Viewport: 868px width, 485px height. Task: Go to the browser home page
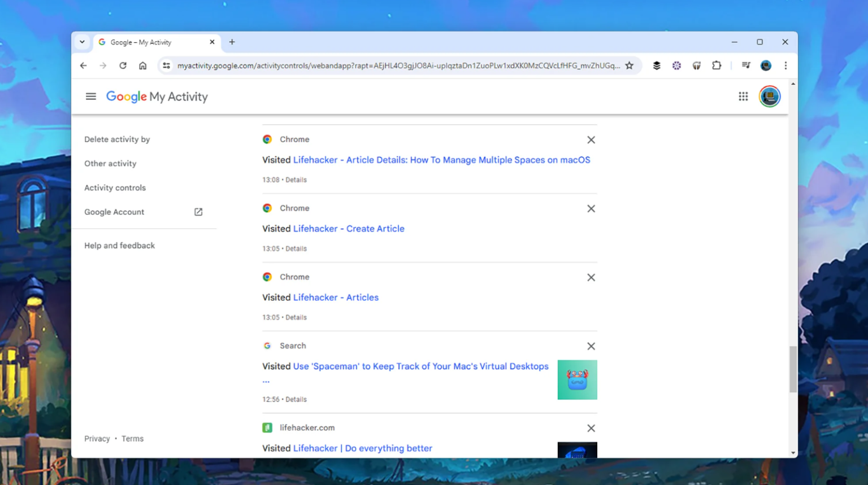[142, 65]
